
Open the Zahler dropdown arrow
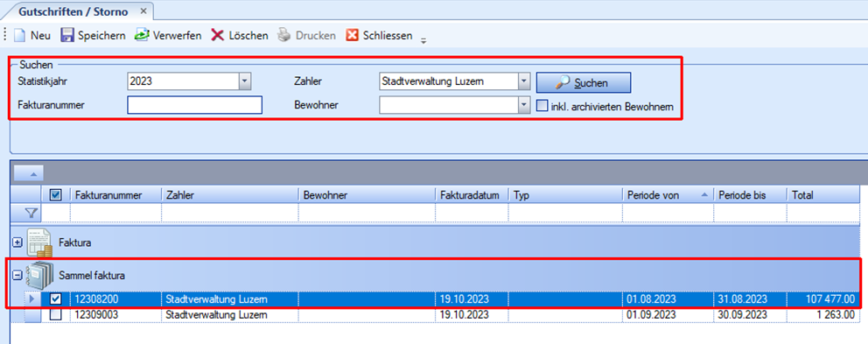(524, 82)
